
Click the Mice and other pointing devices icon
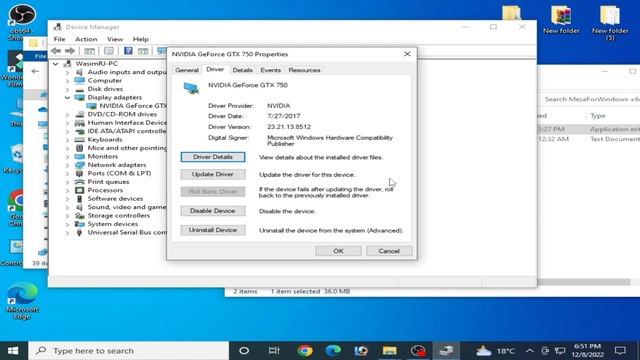(80, 148)
